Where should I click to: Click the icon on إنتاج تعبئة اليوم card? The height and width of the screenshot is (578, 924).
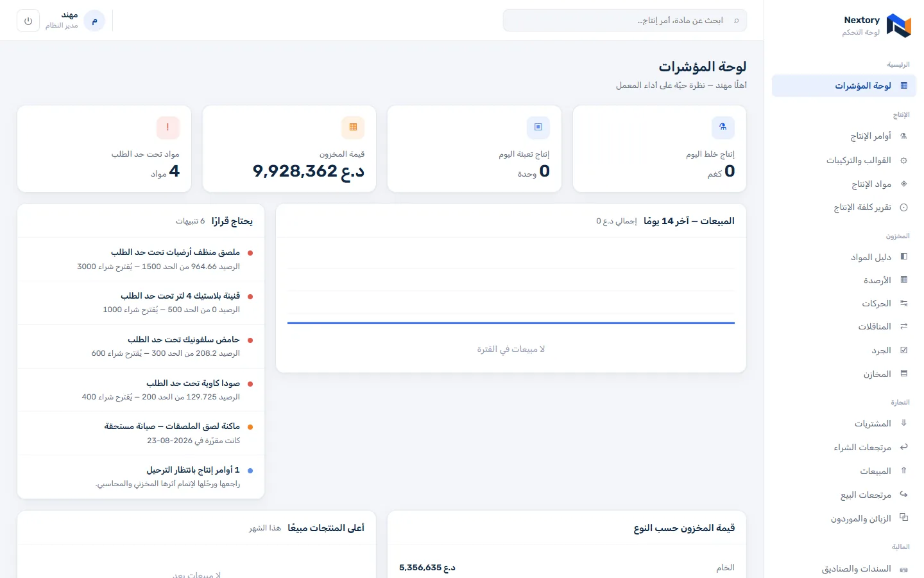tap(538, 127)
